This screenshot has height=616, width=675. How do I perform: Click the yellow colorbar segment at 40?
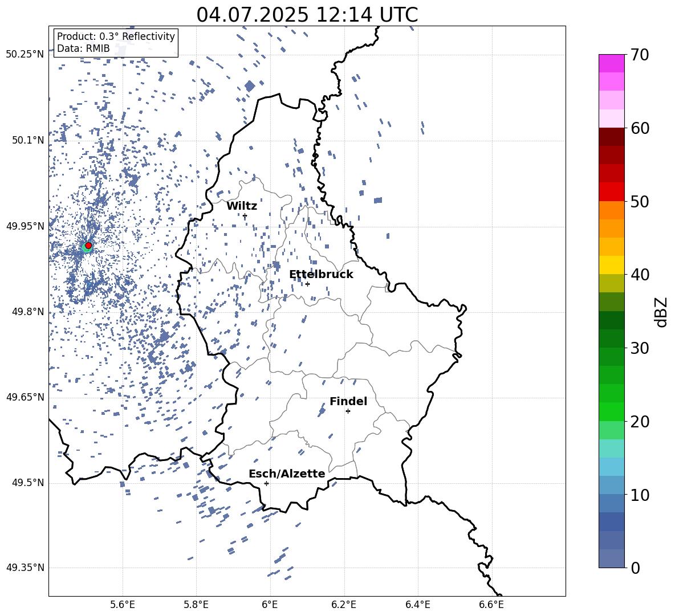click(612, 265)
